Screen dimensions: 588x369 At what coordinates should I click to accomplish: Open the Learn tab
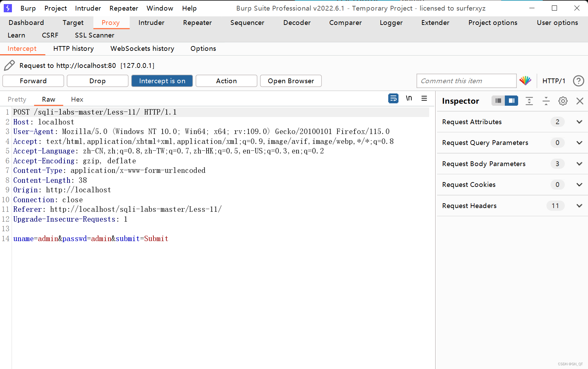[x=16, y=35]
